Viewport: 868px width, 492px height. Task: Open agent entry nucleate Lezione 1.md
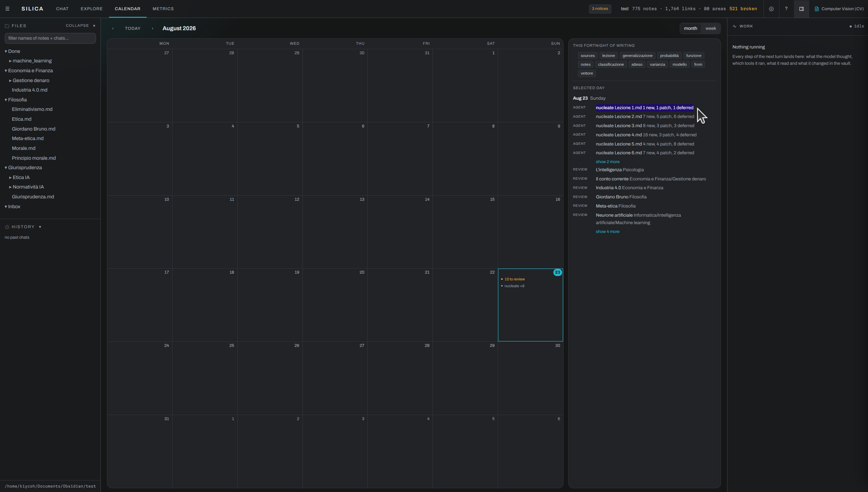(644, 108)
